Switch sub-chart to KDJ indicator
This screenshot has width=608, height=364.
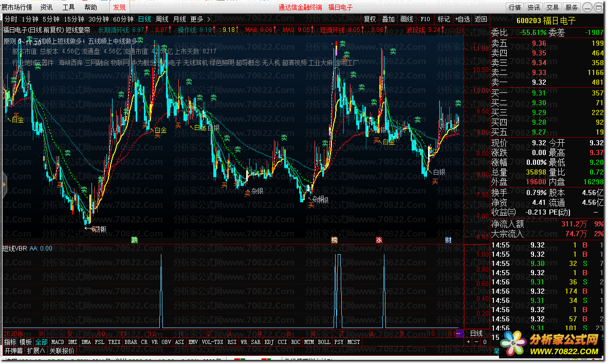pos(269,342)
